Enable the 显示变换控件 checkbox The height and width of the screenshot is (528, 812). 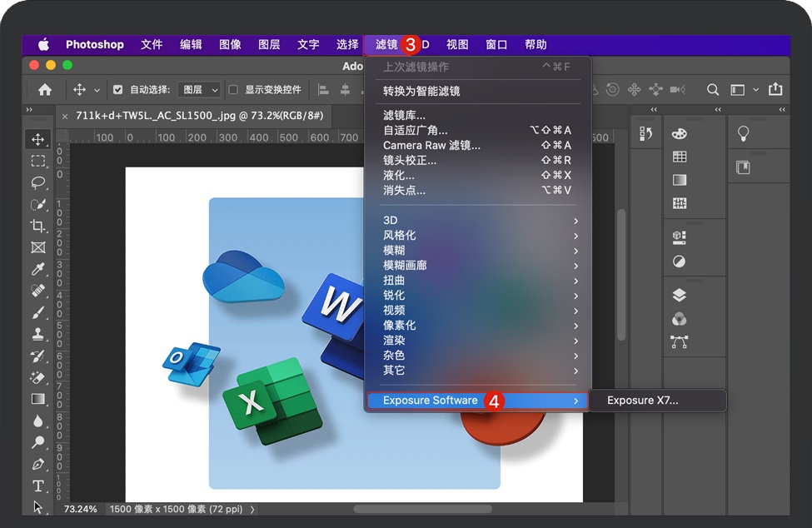coord(233,90)
